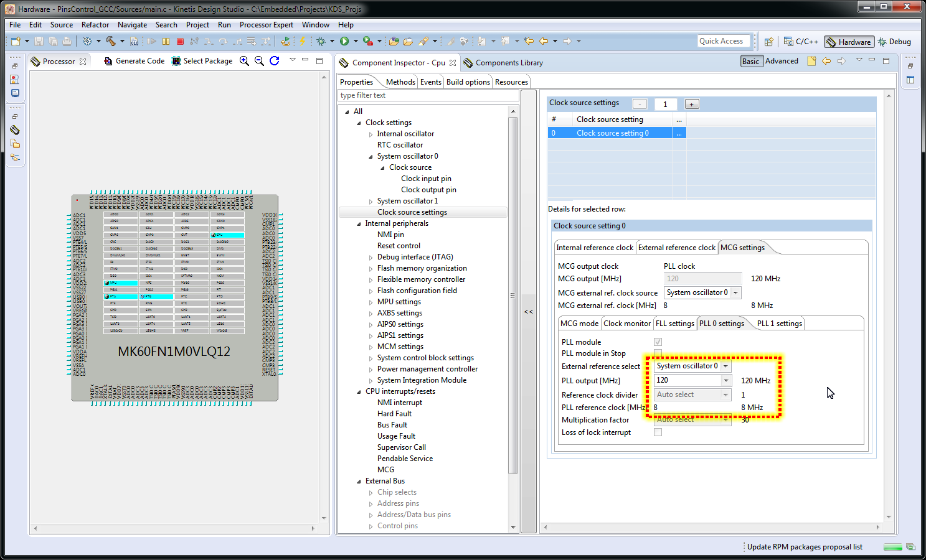The image size is (926, 560).
Task: Click the red stop icon in toolbar
Action: pyautogui.click(x=180, y=42)
